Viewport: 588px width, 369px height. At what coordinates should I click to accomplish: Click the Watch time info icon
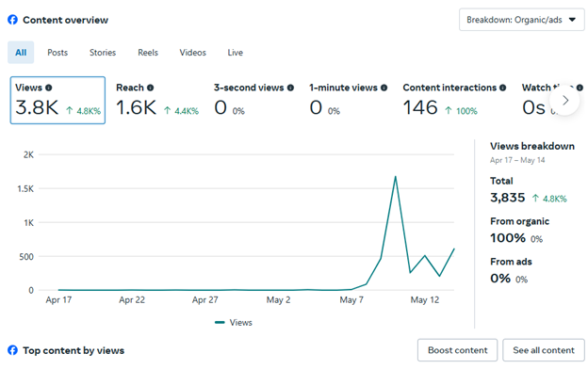click(580, 88)
